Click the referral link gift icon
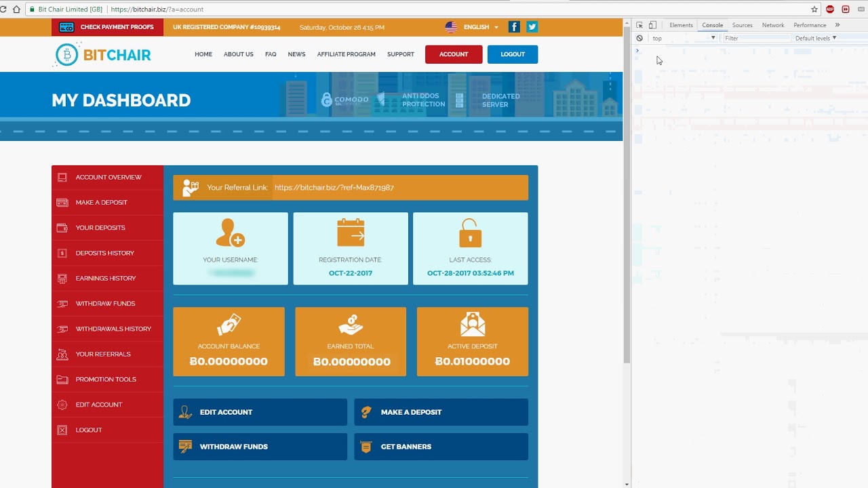Viewport: 868px width, 488px height. click(x=191, y=188)
